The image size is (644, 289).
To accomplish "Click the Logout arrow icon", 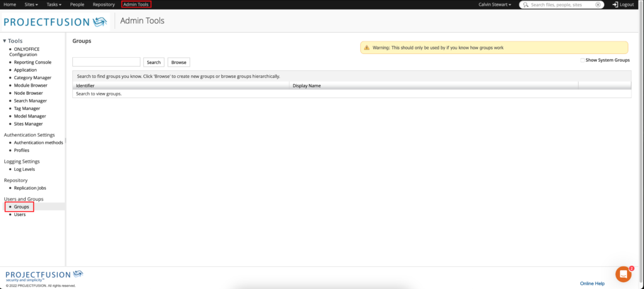I will tap(614, 4).
